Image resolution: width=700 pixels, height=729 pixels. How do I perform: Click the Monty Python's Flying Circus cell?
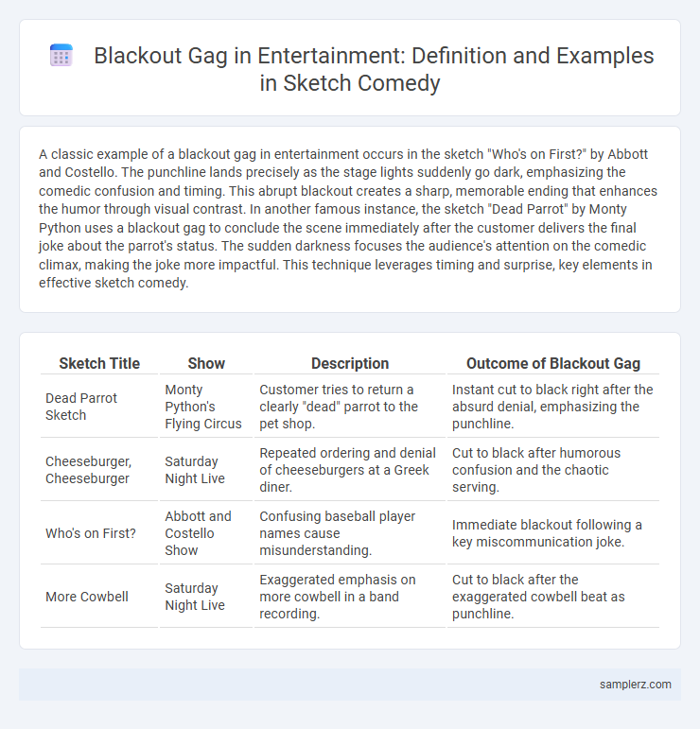(206, 407)
